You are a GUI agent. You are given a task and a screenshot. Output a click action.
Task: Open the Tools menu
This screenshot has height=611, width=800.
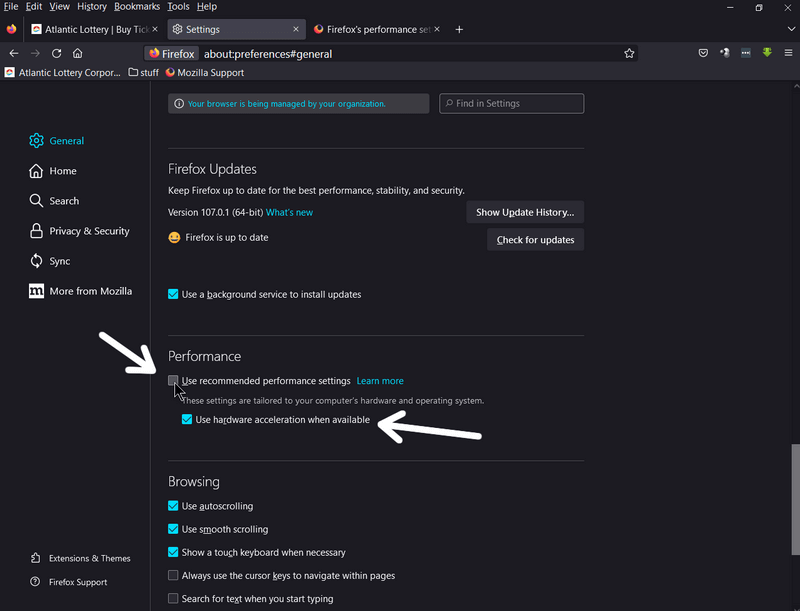[178, 7]
